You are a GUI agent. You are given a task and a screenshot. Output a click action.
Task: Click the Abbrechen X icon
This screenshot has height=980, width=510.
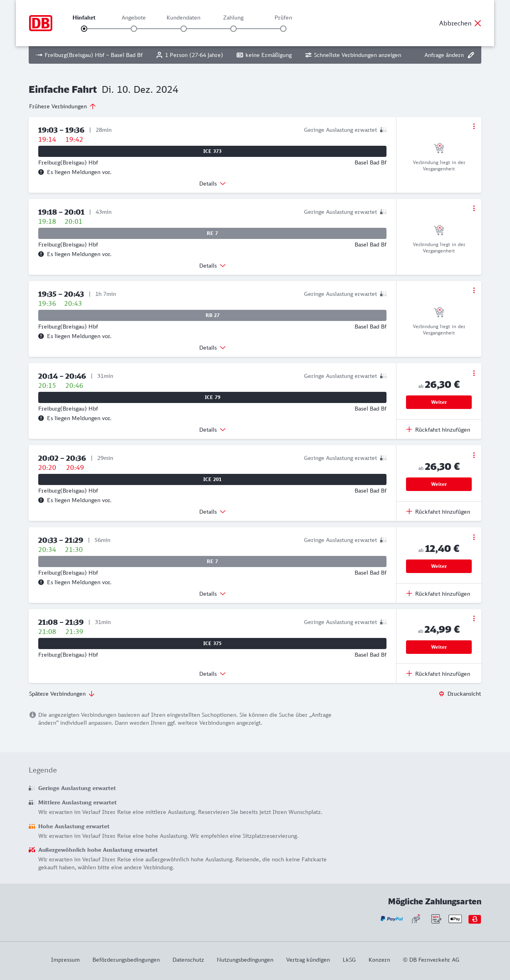click(x=478, y=23)
